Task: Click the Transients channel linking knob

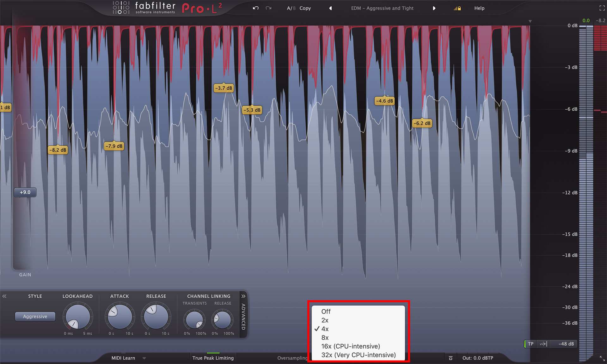Action: [194, 319]
